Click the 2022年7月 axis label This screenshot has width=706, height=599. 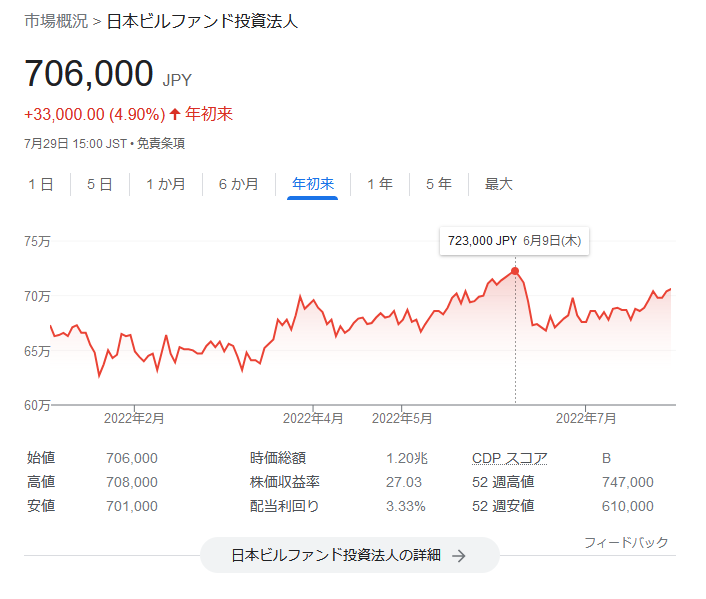coord(586,418)
